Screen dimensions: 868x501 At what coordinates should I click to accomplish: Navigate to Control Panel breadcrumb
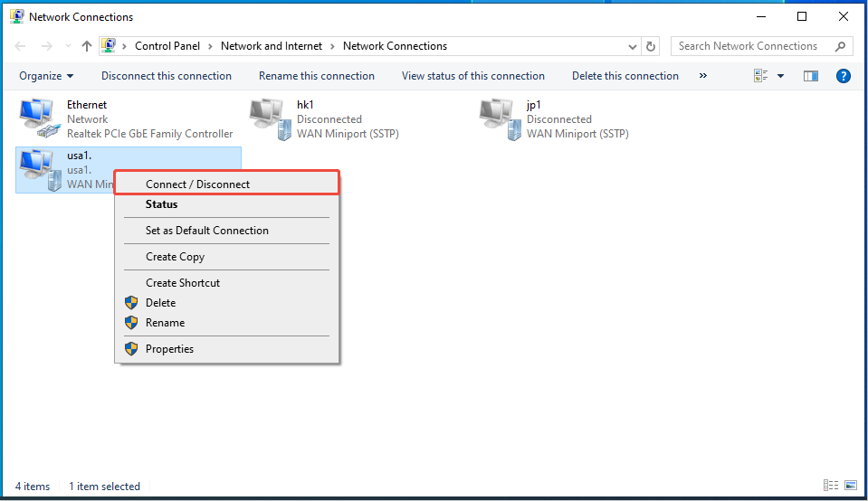(x=167, y=46)
